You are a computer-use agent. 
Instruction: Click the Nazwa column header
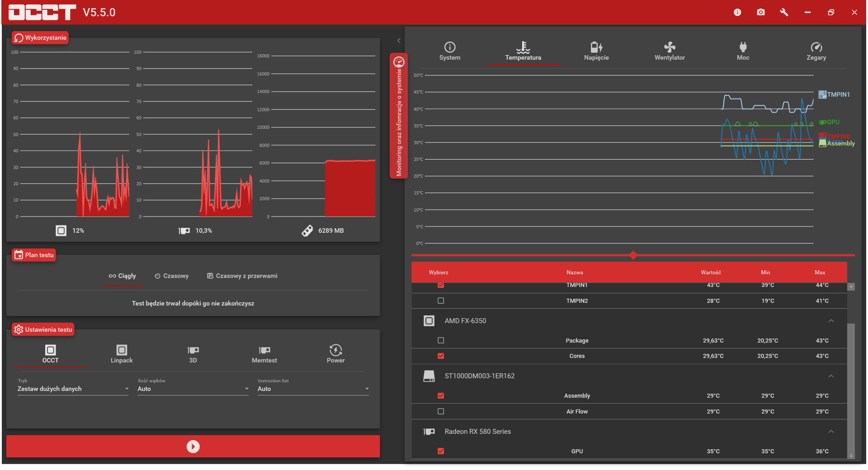click(575, 273)
